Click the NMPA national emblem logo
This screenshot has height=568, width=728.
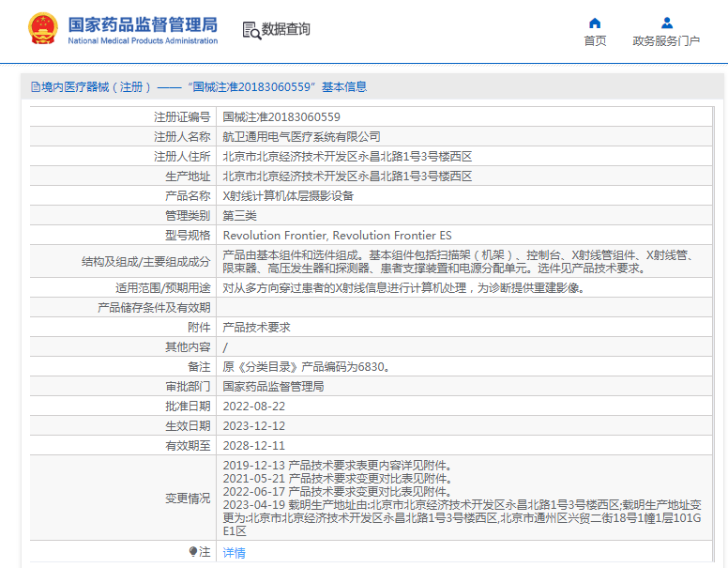[43, 28]
